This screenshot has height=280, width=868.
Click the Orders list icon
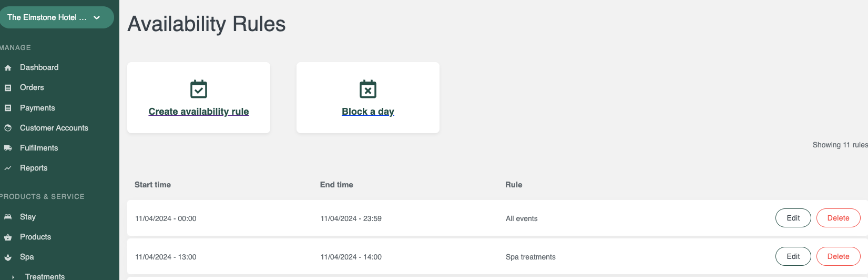(8, 88)
